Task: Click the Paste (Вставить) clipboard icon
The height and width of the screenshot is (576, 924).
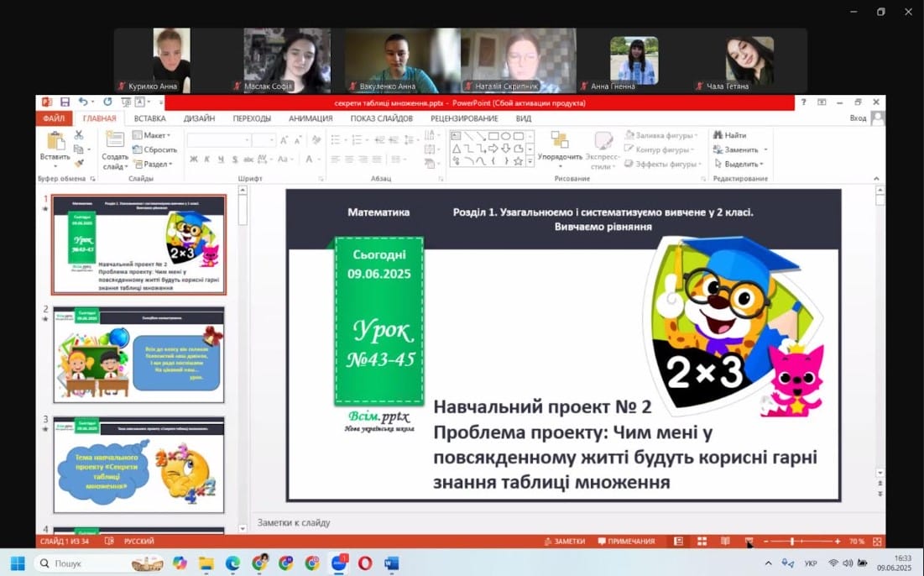Action: tap(55, 142)
